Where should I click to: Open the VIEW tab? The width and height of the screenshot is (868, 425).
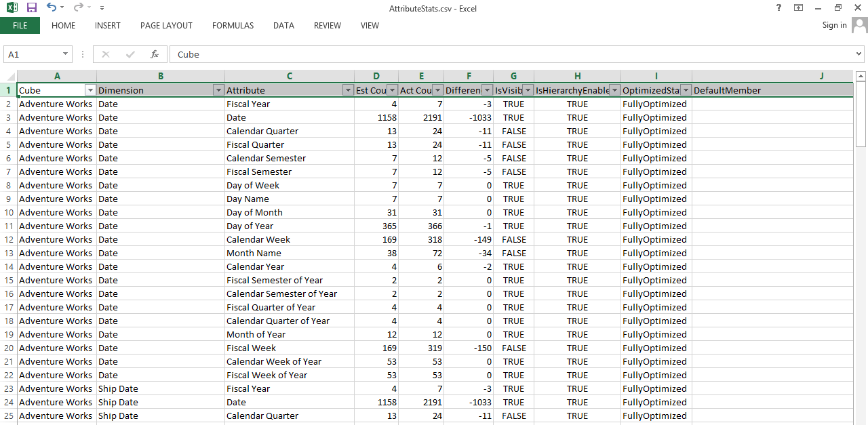(370, 26)
